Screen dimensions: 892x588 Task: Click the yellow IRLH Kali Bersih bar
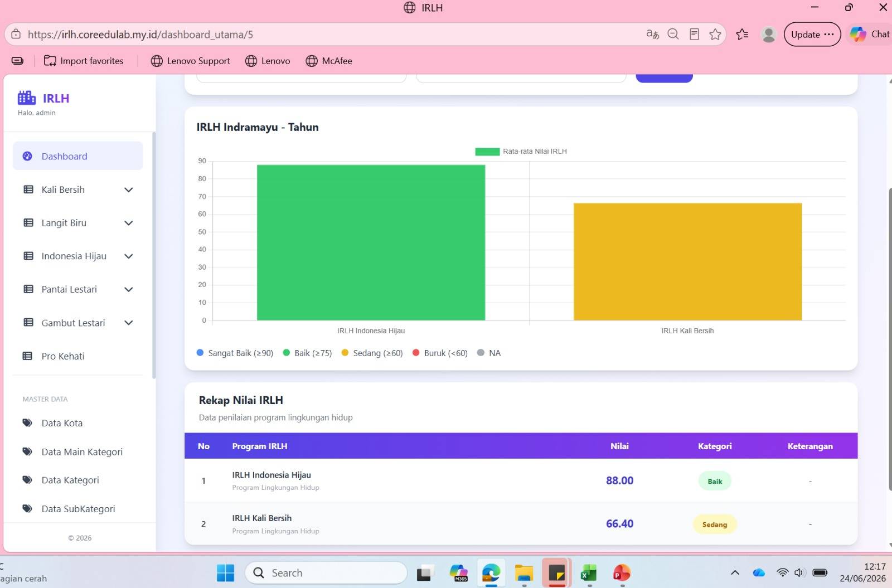click(687, 261)
